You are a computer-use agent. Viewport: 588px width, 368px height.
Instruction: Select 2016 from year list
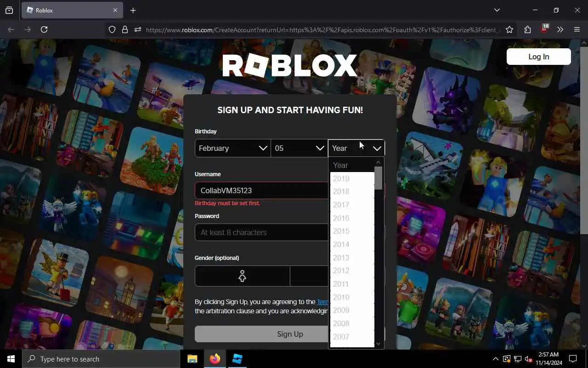coord(352,218)
